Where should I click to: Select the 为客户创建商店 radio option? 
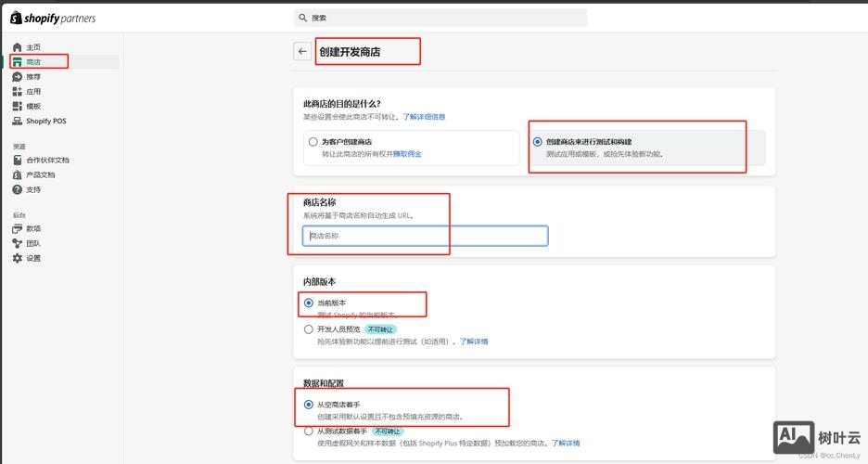coord(313,142)
